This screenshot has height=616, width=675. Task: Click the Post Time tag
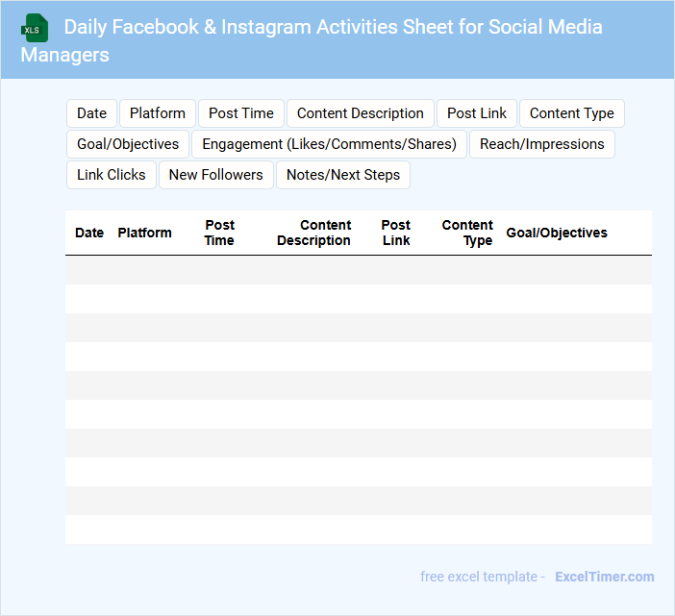241,113
